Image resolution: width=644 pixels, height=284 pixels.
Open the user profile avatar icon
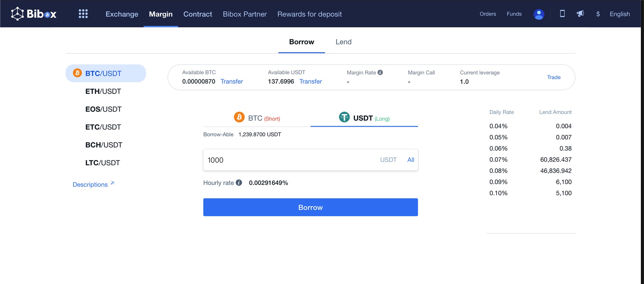538,14
